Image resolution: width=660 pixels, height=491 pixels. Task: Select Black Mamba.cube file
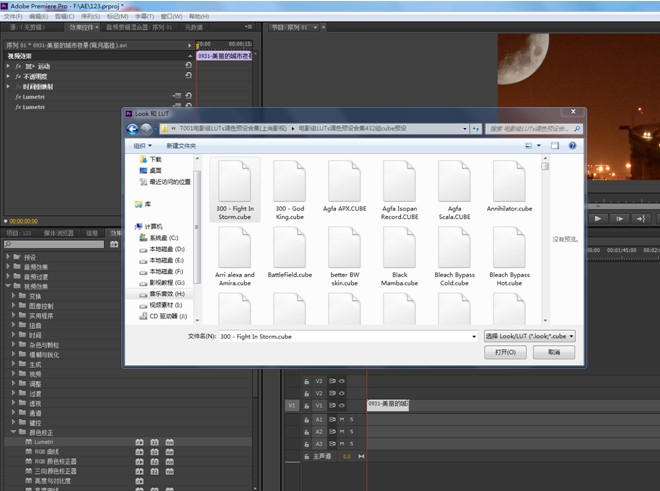pos(399,257)
